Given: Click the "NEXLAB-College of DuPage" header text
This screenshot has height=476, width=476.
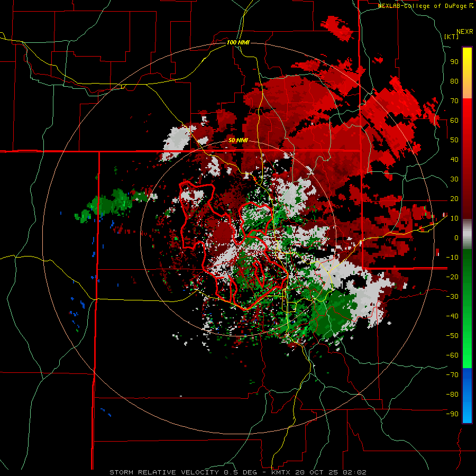Looking at the screenshot, I should (x=423, y=6).
